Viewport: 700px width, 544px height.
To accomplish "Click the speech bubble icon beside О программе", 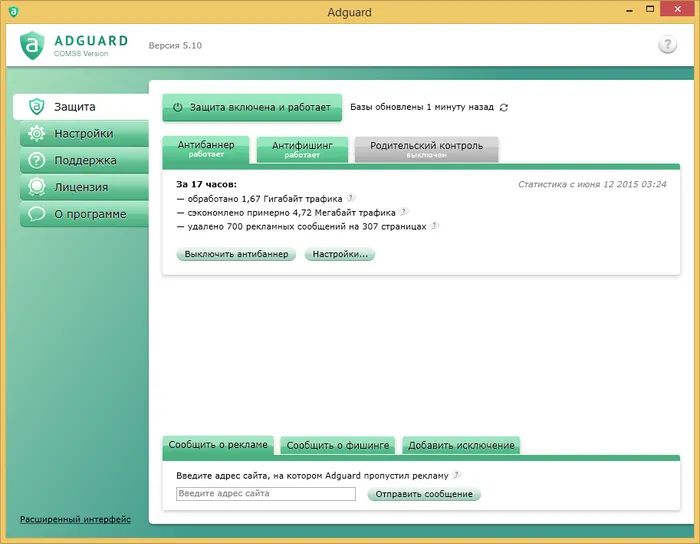I will tap(37, 214).
